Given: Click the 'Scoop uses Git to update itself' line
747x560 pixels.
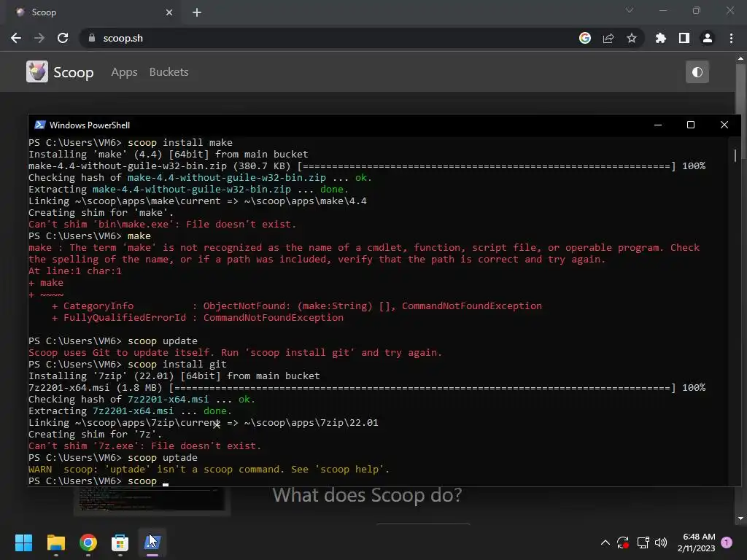Looking at the screenshot, I should click(236, 353).
